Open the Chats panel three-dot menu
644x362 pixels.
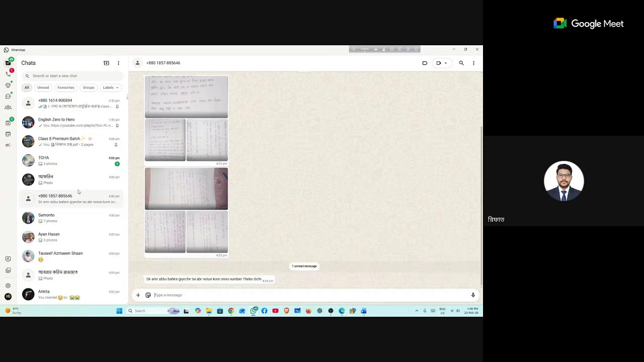tap(118, 63)
